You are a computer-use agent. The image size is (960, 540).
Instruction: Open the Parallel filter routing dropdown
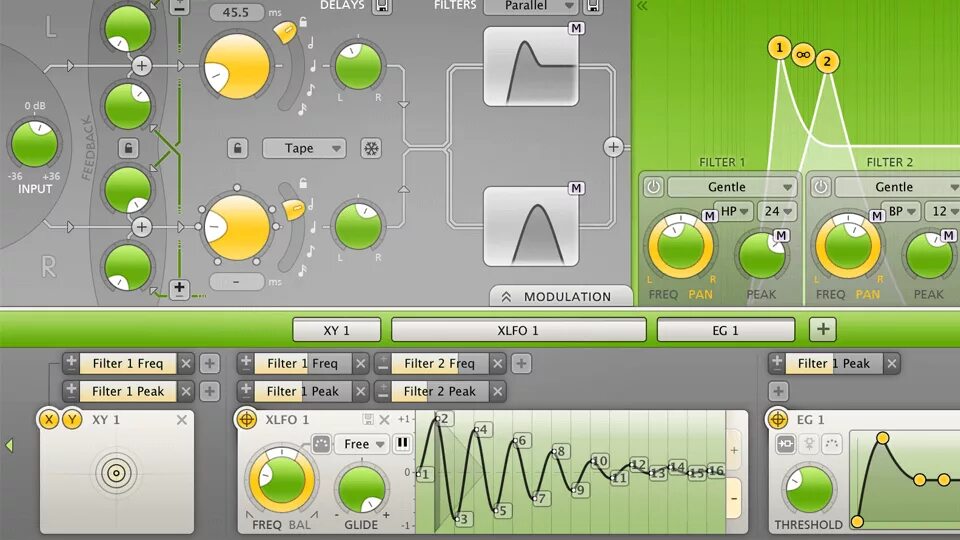(531, 6)
